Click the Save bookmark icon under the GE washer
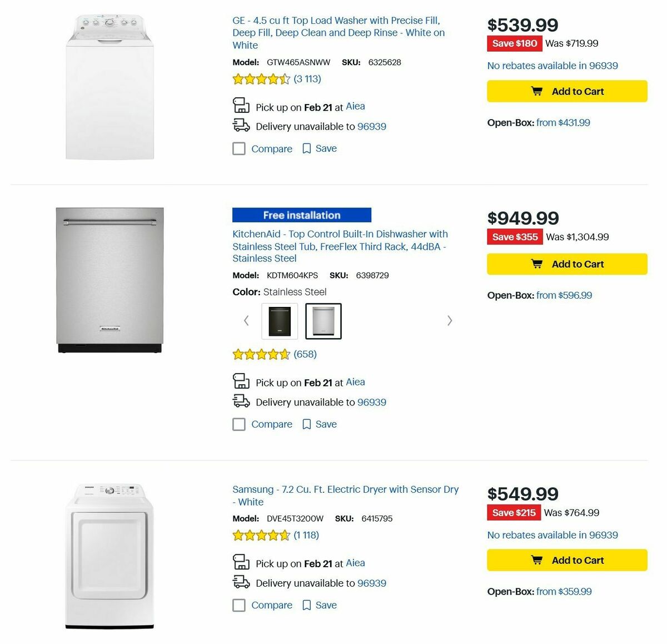This screenshot has height=644, width=667. [x=307, y=148]
